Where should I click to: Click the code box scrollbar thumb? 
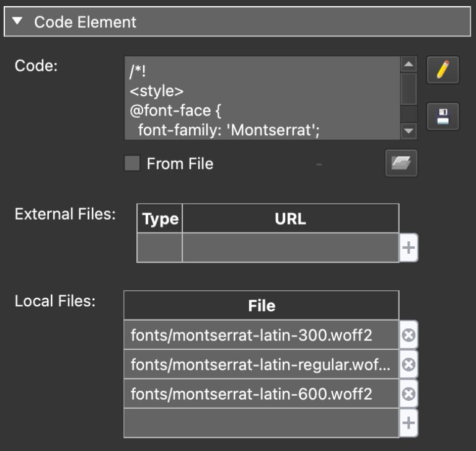[x=408, y=90]
